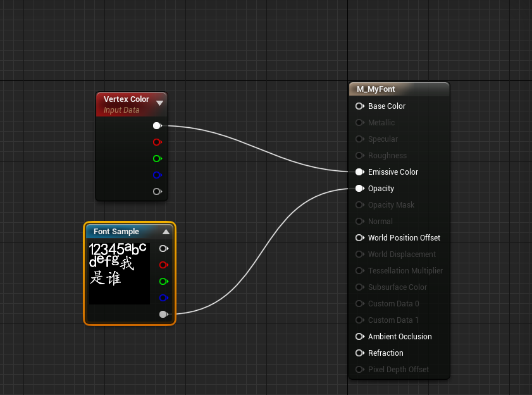Click the World Position Offset input pin
Screen dimensions: 532x395
coord(360,238)
